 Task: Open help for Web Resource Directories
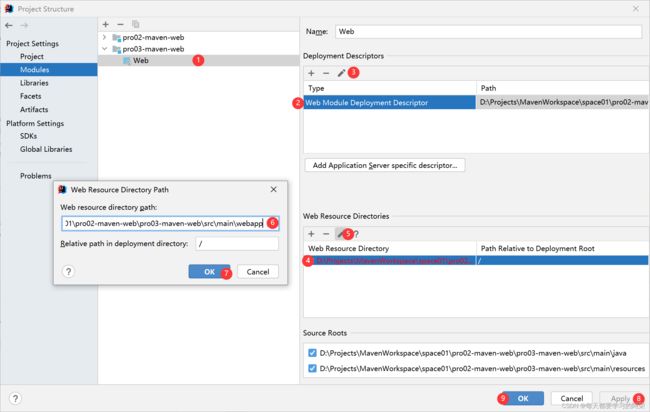tap(356, 234)
